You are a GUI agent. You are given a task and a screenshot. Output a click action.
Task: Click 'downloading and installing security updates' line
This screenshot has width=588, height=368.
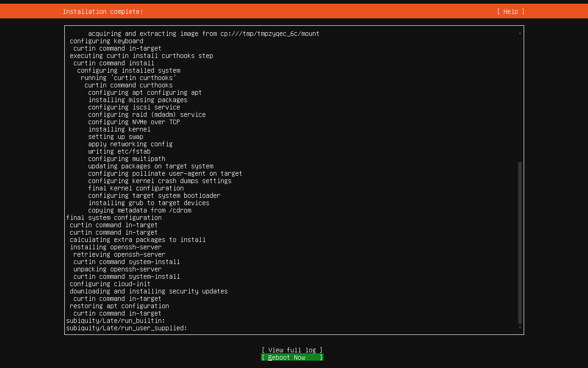(149, 291)
